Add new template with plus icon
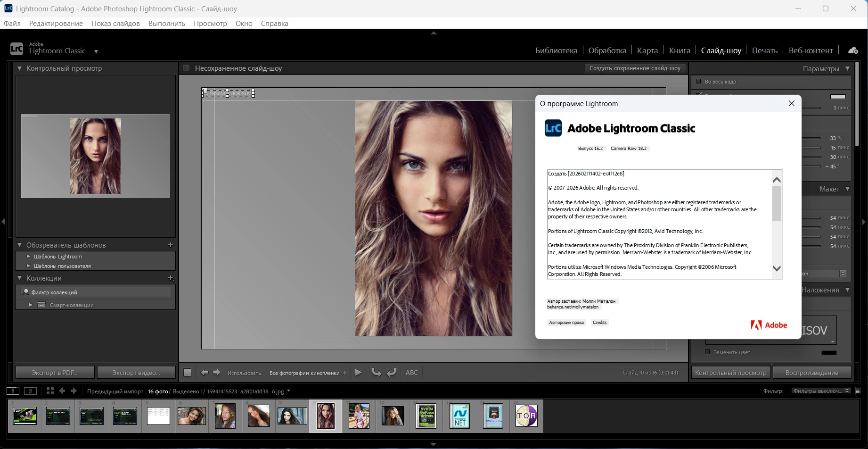868x449 pixels. coord(171,245)
